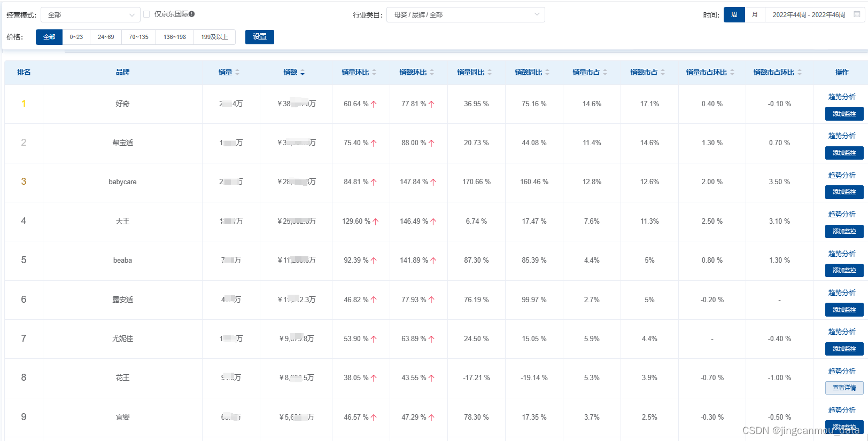Open 趋势分析 for 帮宝适
Viewport: 868px width, 441px height.
[x=842, y=136]
